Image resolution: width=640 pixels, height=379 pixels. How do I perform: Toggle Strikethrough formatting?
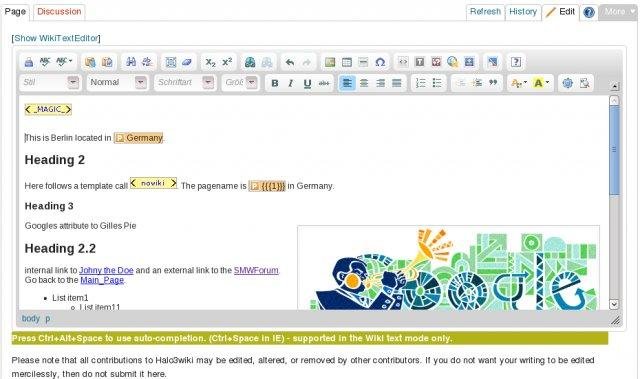tap(324, 83)
